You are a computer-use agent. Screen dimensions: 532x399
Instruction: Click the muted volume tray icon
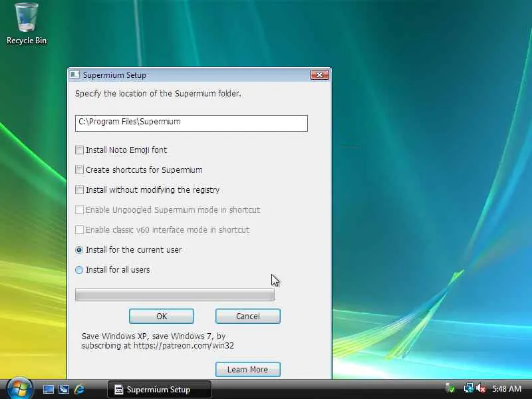(x=481, y=388)
